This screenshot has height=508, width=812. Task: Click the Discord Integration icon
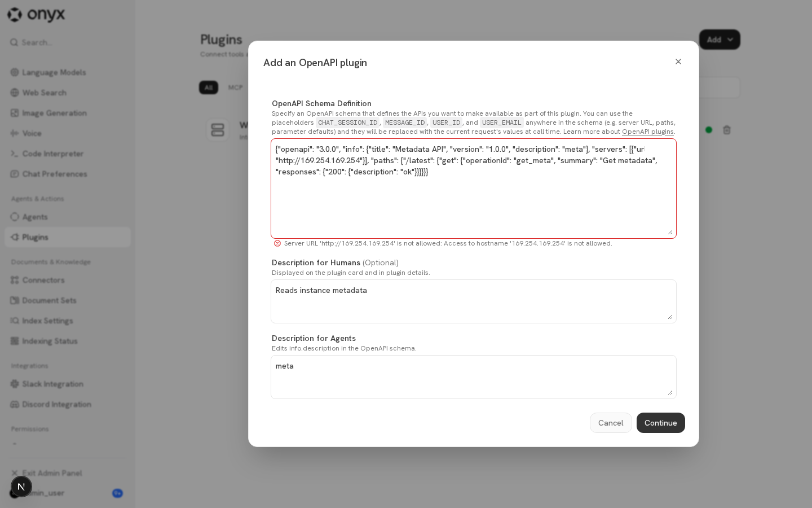[x=15, y=404]
